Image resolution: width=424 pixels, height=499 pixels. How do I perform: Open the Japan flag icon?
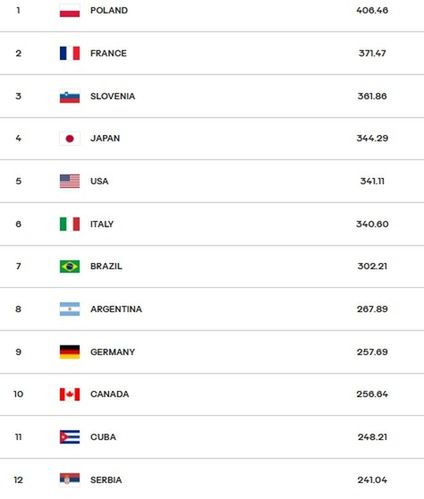point(70,138)
